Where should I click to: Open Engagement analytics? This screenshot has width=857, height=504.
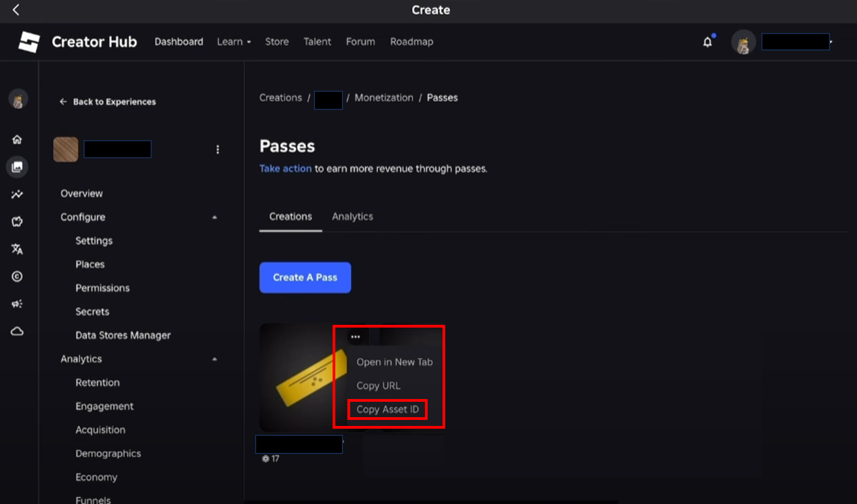(x=104, y=406)
